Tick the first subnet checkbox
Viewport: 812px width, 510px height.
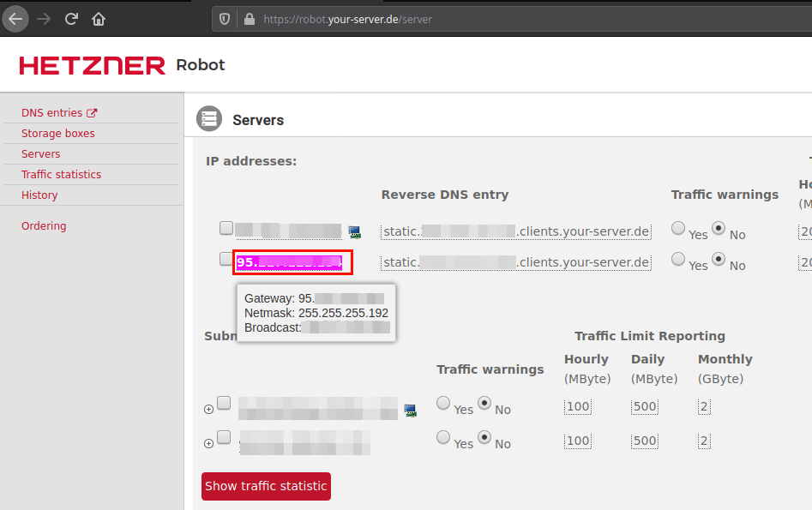click(224, 403)
